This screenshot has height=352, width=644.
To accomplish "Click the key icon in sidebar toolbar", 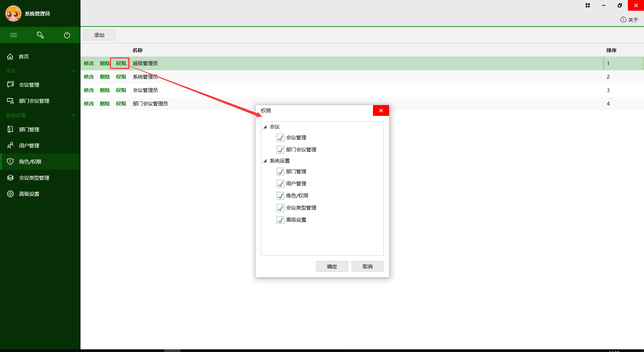I will tap(40, 35).
